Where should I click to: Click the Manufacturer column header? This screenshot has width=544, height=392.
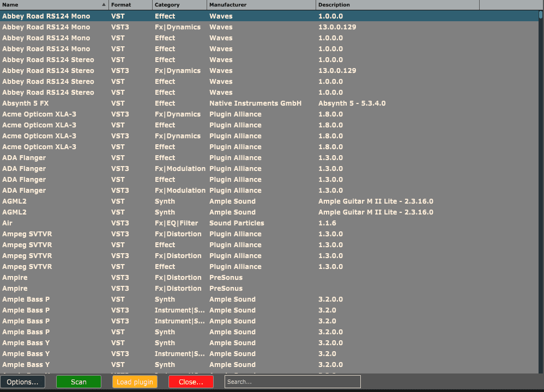pos(261,5)
